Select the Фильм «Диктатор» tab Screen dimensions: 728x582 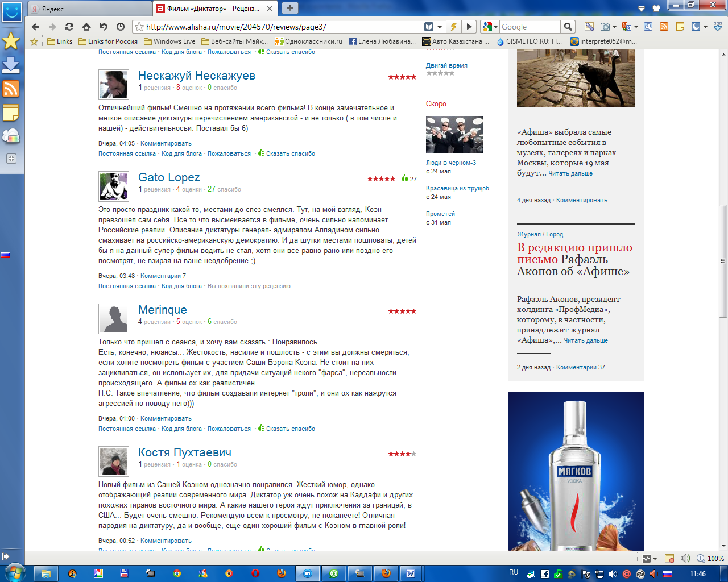[x=216, y=9]
